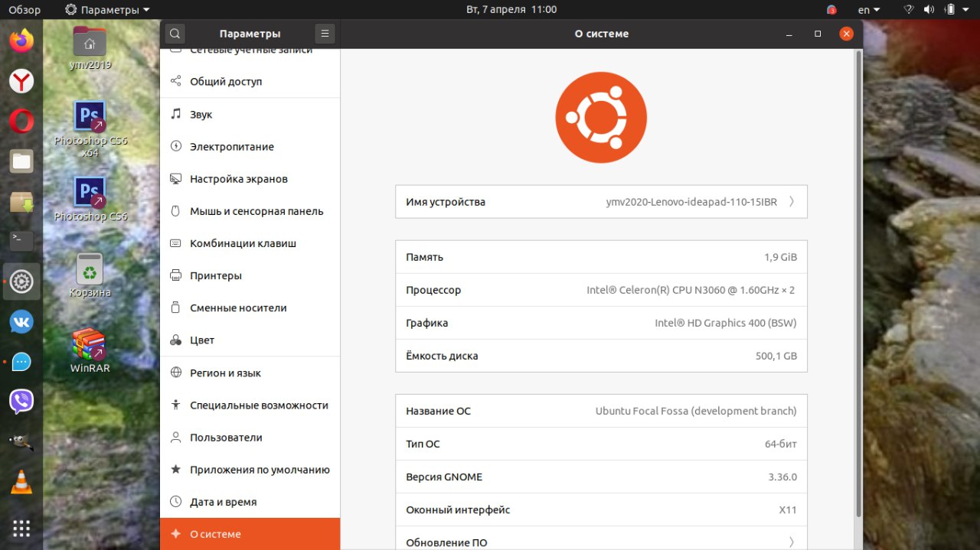The width and height of the screenshot is (980, 550).
Task: Open Регион и язык section
Action: pos(250,373)
